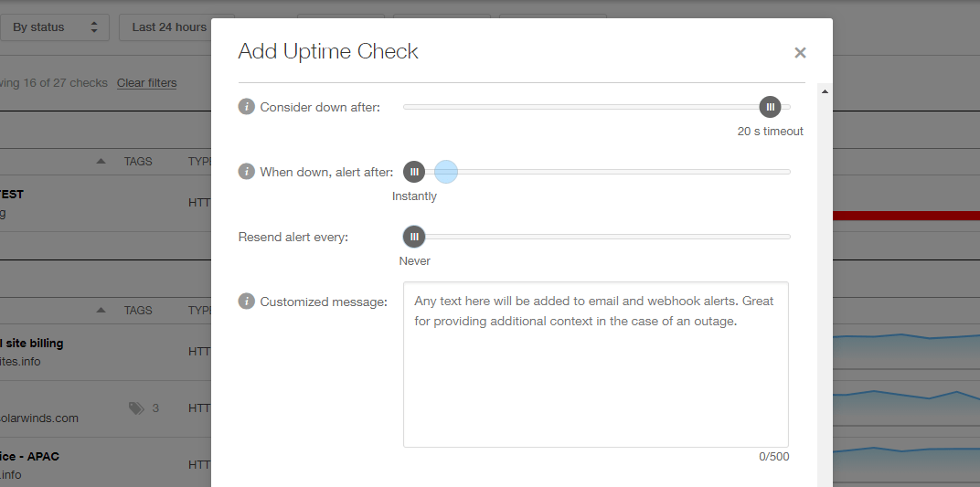Close the Add Uptime Check dialog
Image resolution: width=980 pixels, height=487 pixels.
pyautogui.click(x=800, y=53)
